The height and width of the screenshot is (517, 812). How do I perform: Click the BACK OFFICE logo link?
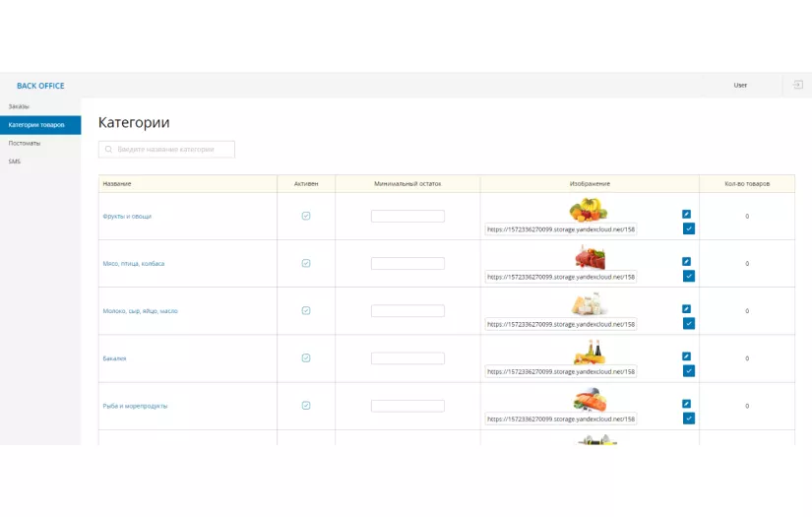click(40, 86)
